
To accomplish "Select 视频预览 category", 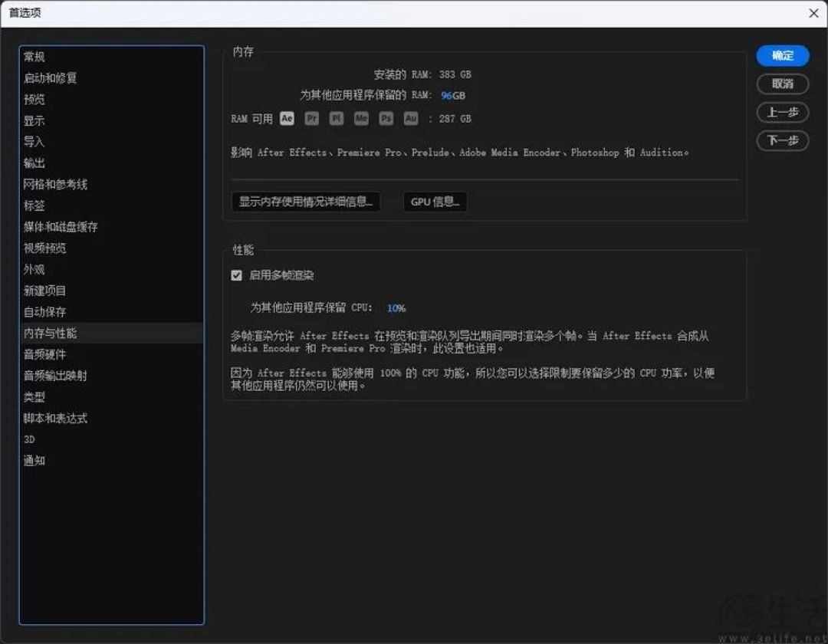I will (111, 248).
